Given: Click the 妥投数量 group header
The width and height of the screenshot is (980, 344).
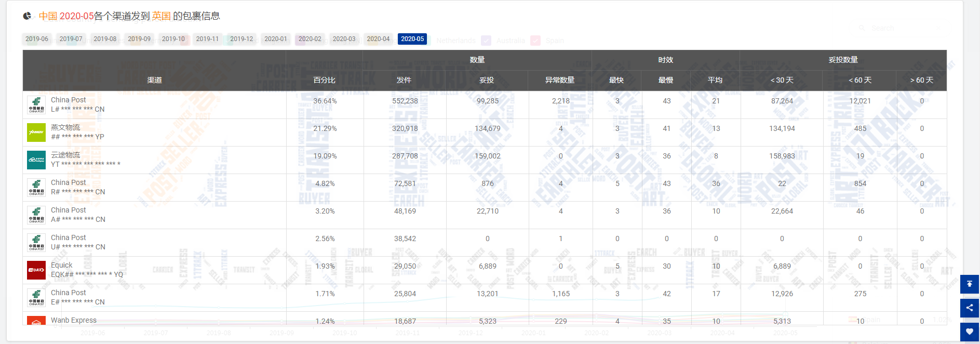Looking at the screenshot, I should coord(843,60).
